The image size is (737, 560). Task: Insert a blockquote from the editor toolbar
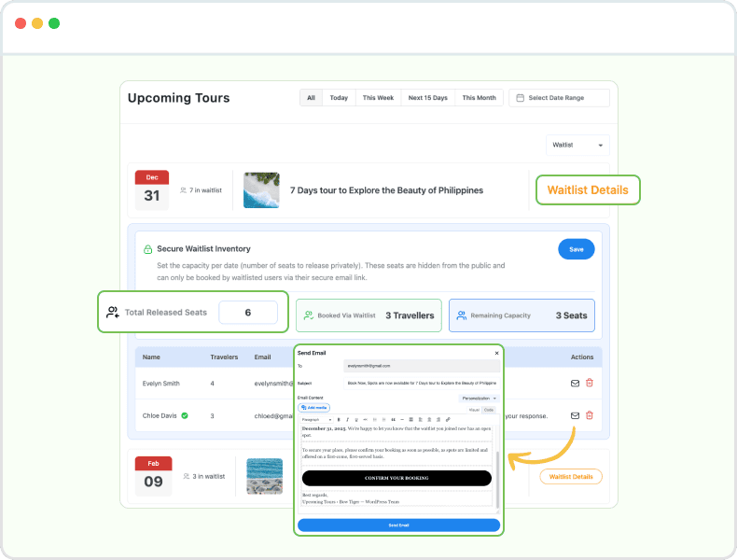tap(393, 419)
